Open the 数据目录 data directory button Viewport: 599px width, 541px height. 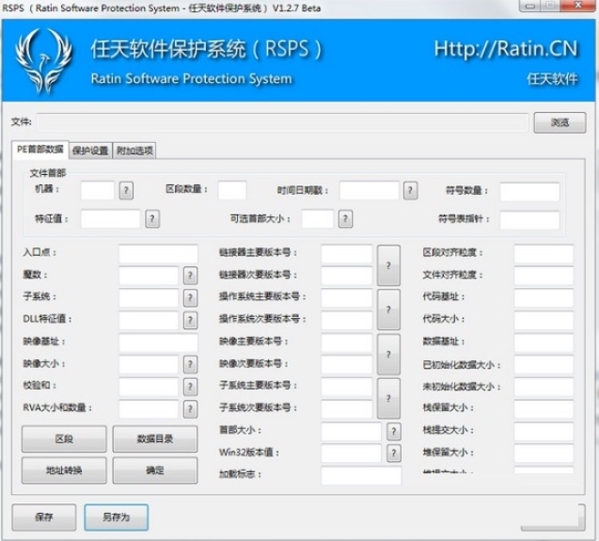pyautogui.click(x=155, y=439)
